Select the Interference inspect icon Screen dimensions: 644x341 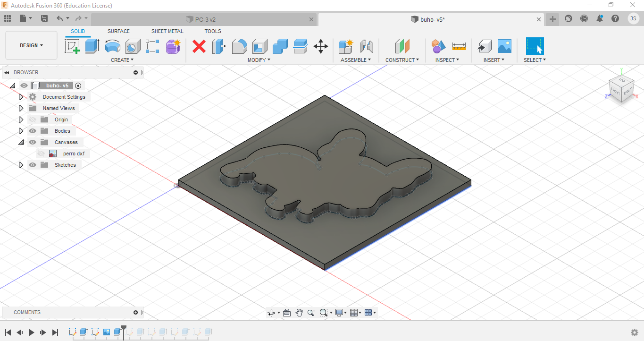pyautogui.click(x=438, y=46)
